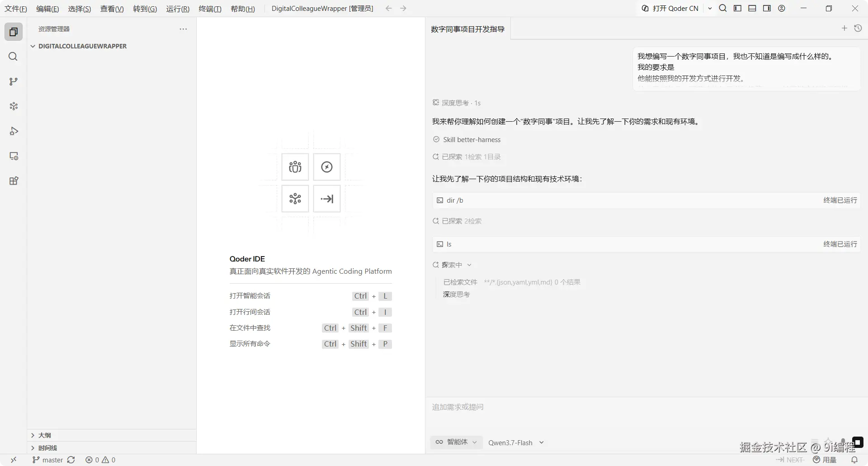Open dropdown arrow next to 打开 Qoder CN
The image size is (868, 466).
point(710,8)
